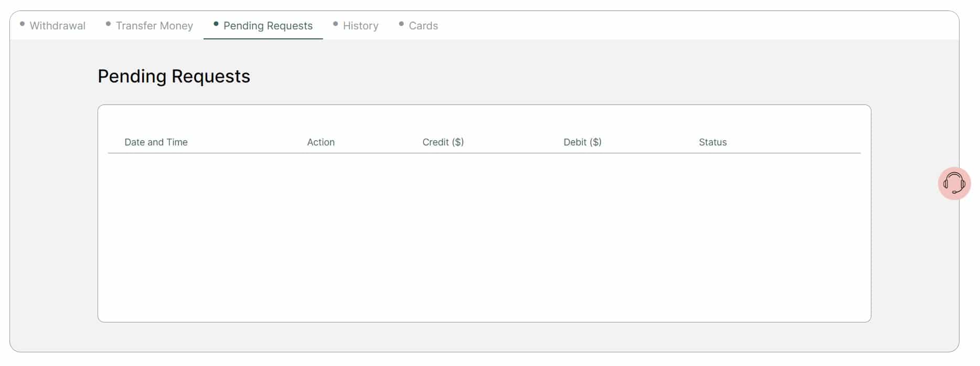Click the Debit ($) column header
This screenshot has width=980, height=366.
coord(582,142)
